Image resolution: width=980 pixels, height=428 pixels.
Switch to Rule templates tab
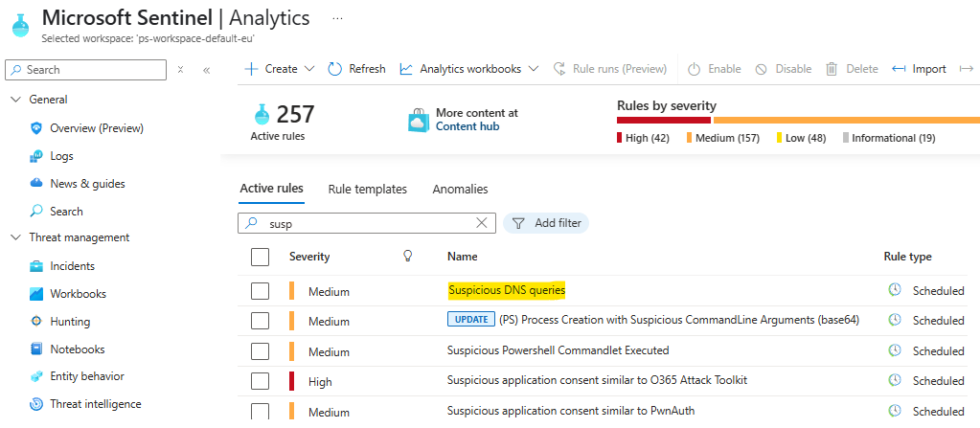pos(368,190)
